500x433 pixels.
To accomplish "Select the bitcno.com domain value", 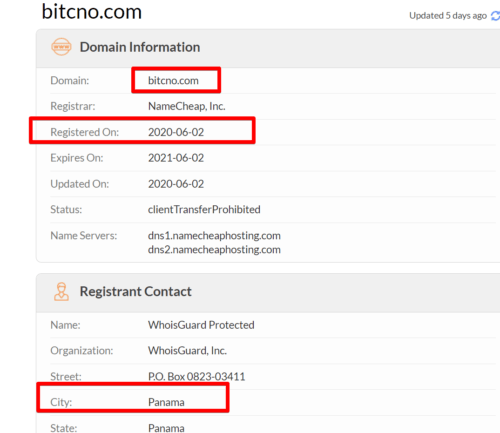I will pos(173,80).
